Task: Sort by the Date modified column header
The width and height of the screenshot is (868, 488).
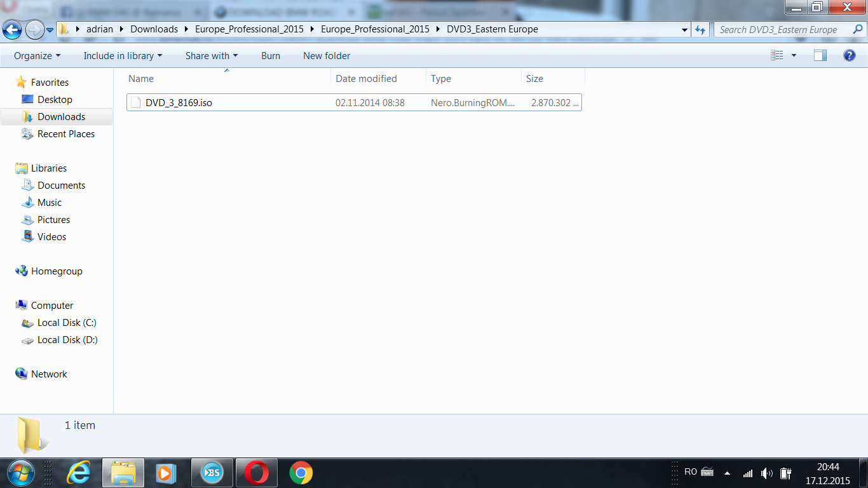Action: click(x=379, y=79)
